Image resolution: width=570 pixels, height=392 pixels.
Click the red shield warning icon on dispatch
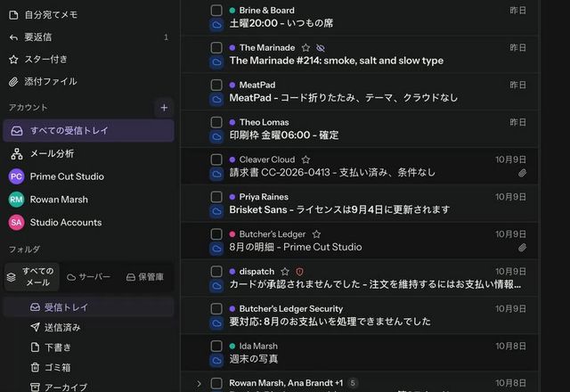299,272
